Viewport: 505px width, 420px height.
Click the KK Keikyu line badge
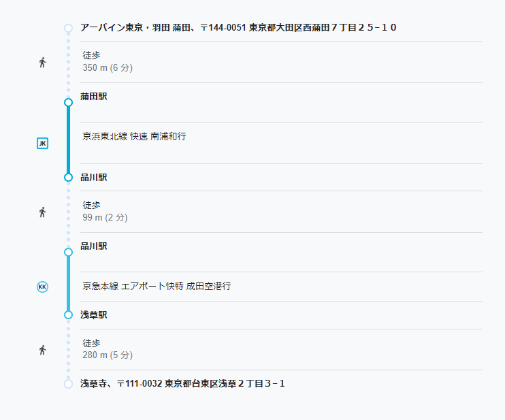coord(42,287)
